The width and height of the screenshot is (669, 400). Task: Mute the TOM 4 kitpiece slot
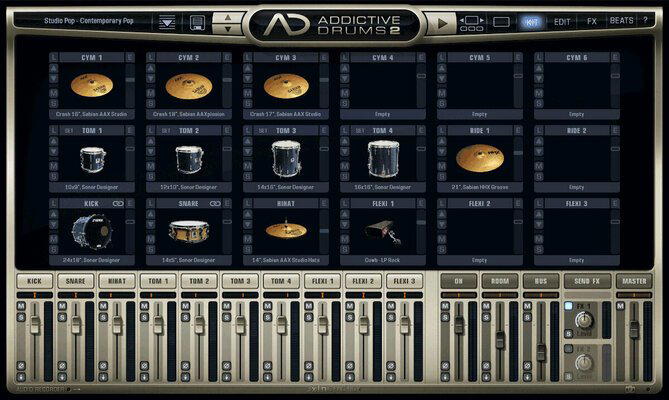pyautogui.click(x=345, y=166)
